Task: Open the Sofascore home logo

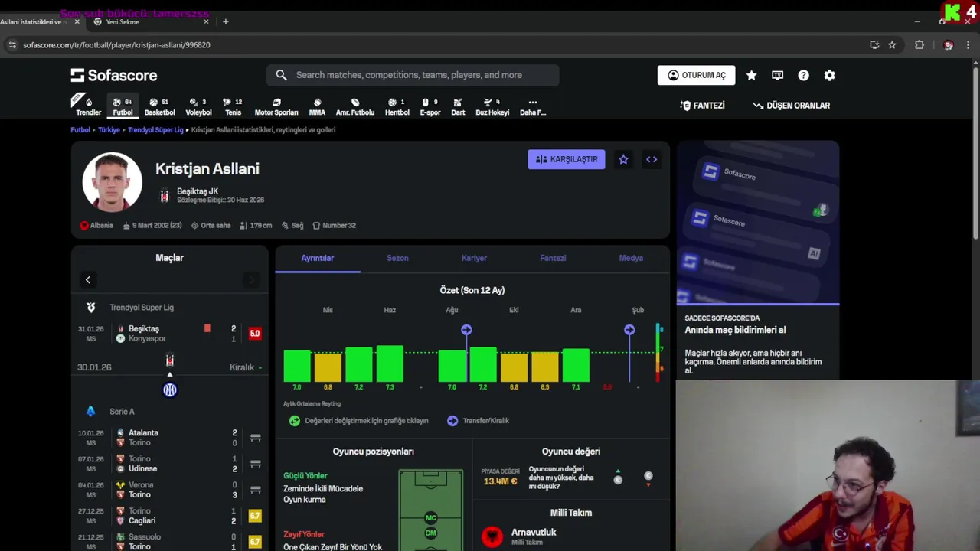Action: [114, 75]
